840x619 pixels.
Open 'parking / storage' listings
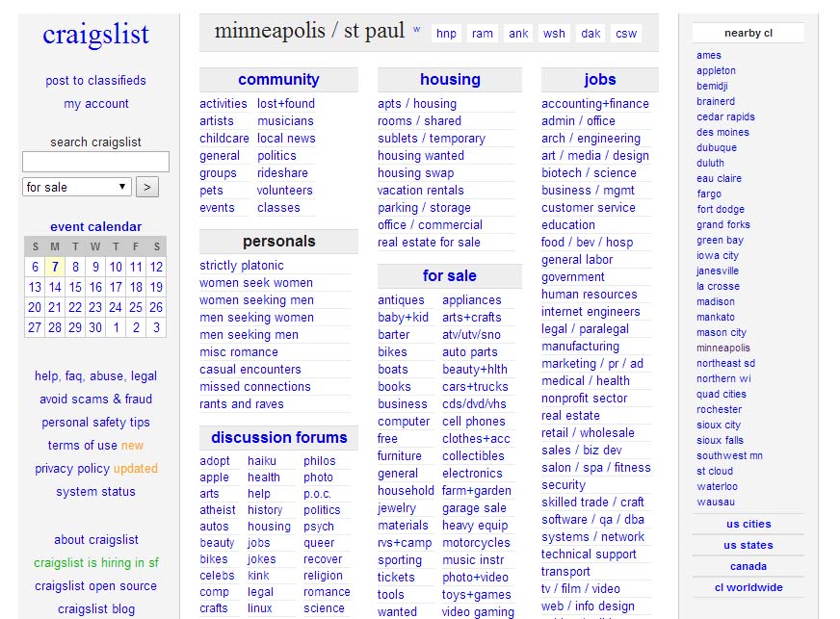coord(424,207)
